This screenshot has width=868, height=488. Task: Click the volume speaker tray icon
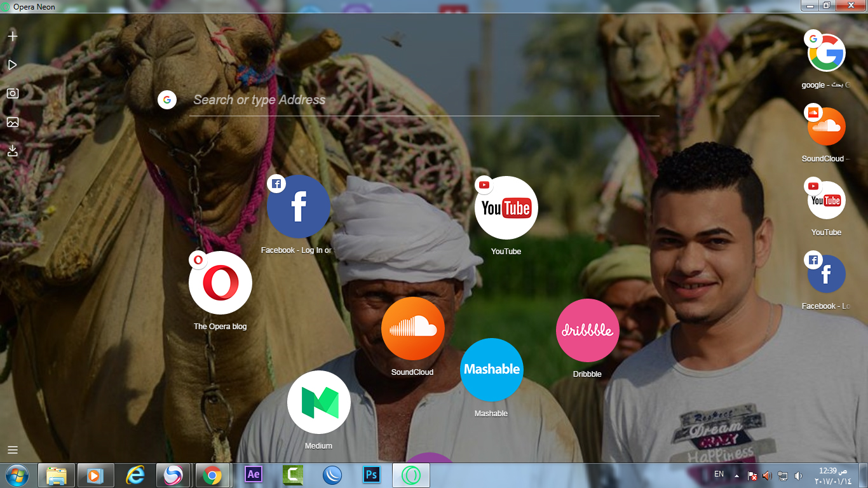[799, 475]
